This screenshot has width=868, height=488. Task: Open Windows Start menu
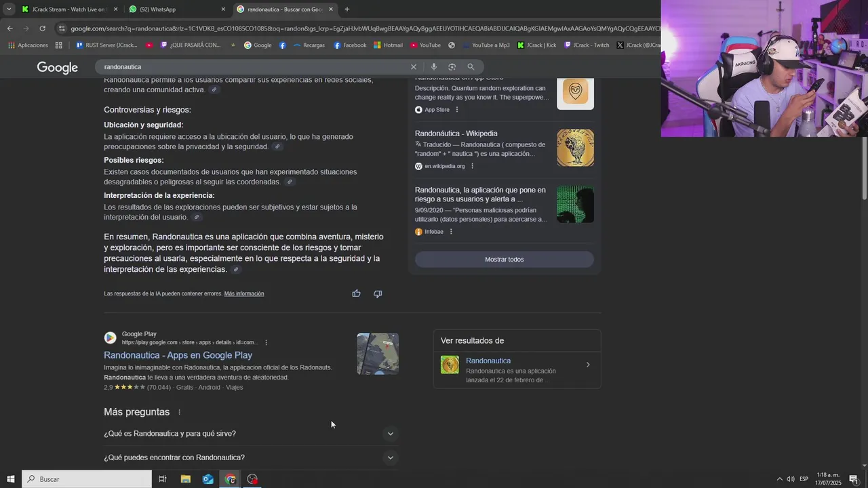pyautogui.click(x=11, y=479)
